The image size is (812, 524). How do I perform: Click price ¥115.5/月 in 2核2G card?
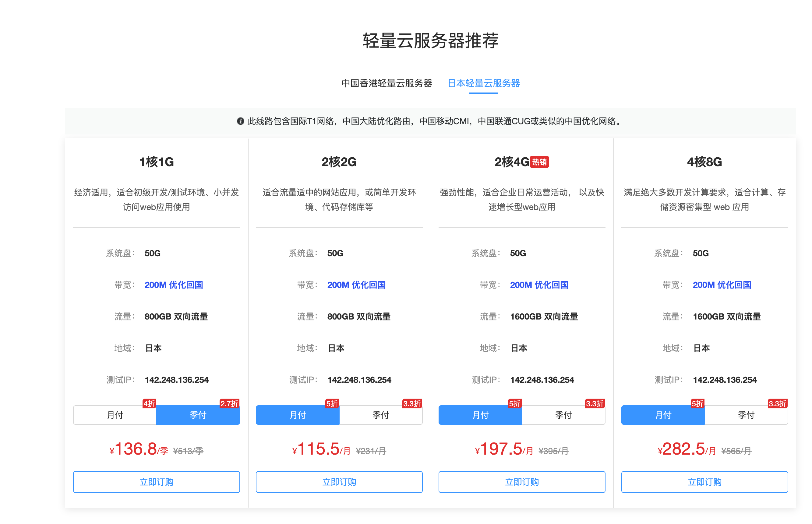(x=321, y=449)
